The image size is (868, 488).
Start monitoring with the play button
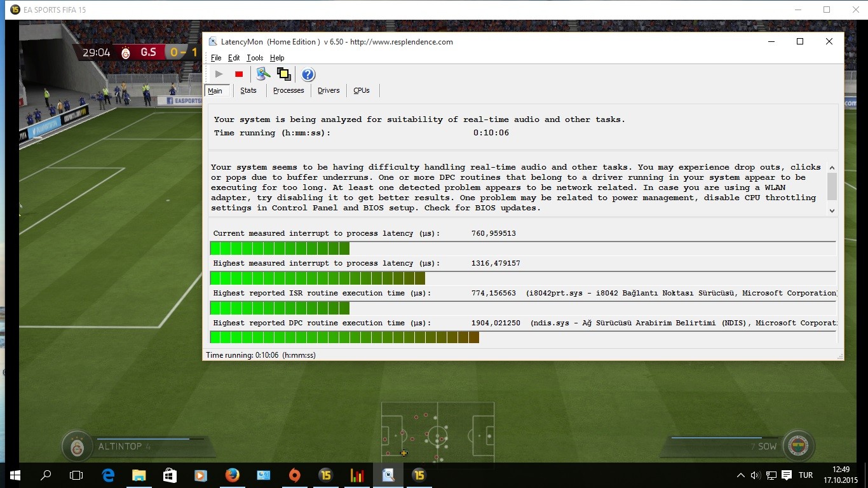[x=219, y=74]
